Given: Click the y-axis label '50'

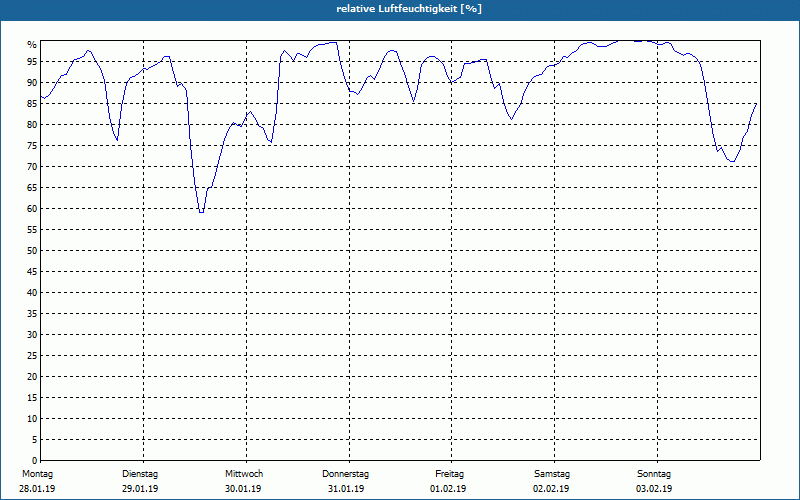Looking at the screenshot, I should coord(32,251).
